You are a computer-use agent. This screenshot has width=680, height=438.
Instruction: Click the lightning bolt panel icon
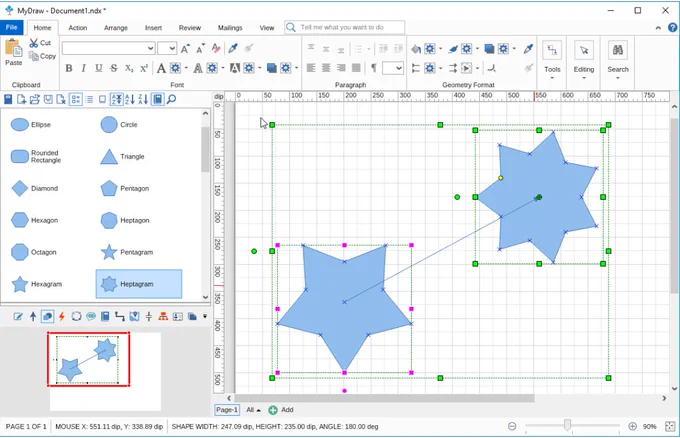[x=62, y=316]
